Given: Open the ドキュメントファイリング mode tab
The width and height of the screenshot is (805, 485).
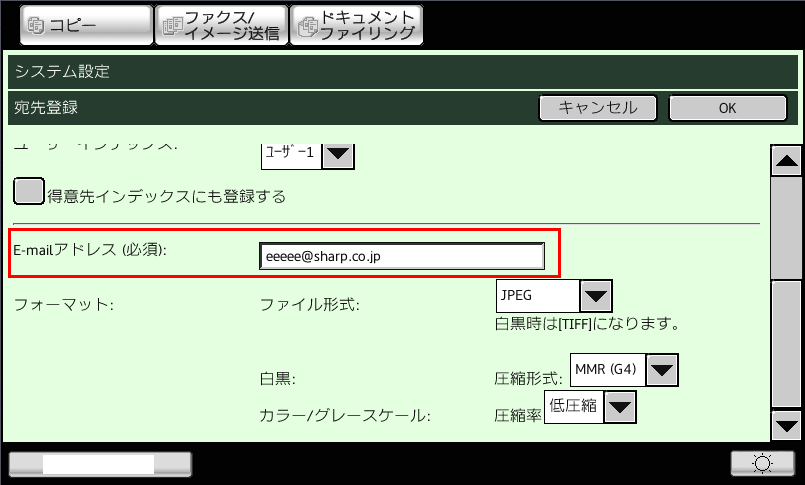Looking at the screenshot, I should [357, 25].
